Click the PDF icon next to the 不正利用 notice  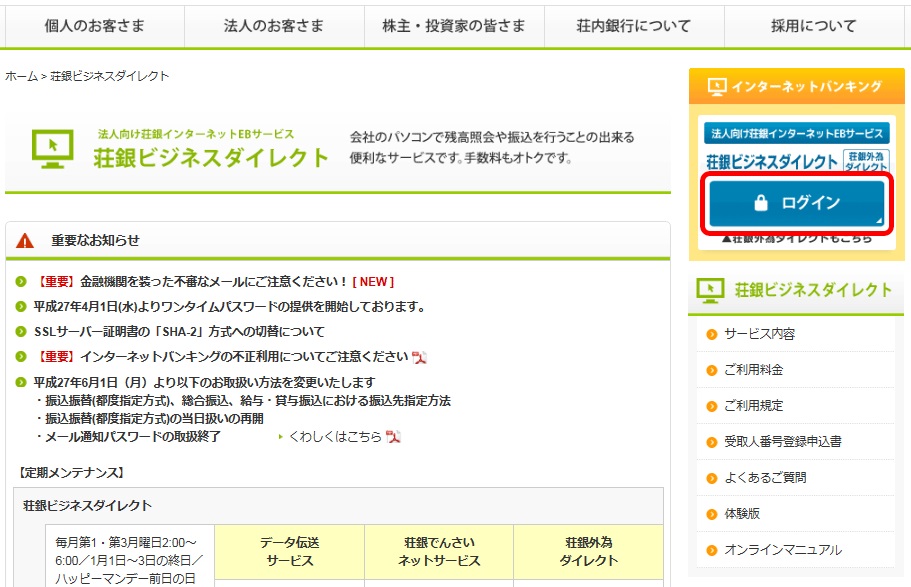coord(419,357)
